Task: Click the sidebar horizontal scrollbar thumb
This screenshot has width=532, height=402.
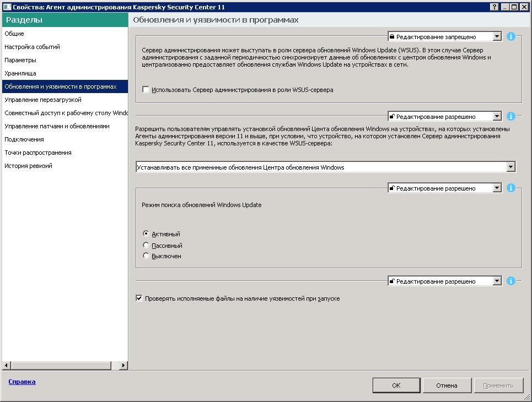Action: pyautogui.click(x=61, y=366)
